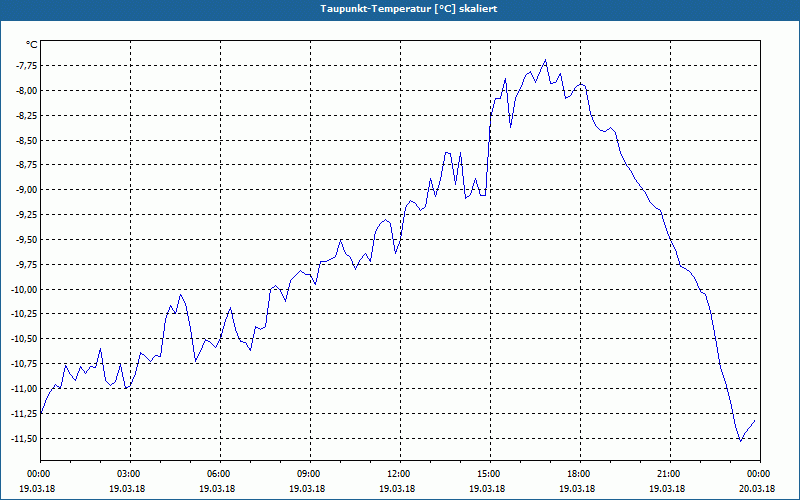Click the curve's minimum near 23:20
800x500 pixels.
(x=740, y=441)
